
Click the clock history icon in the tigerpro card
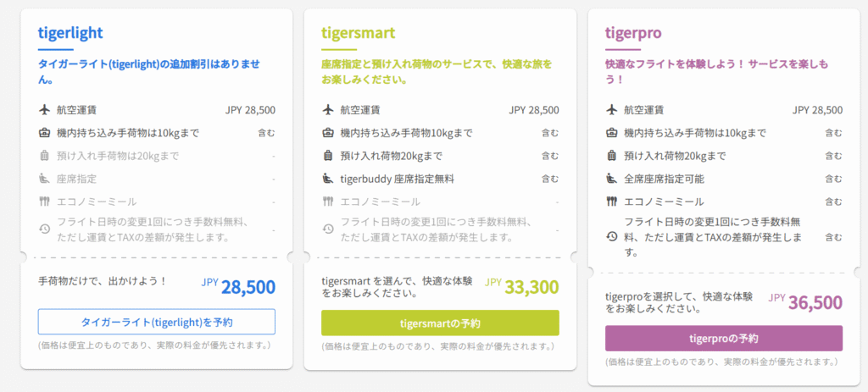pos(611,237)
